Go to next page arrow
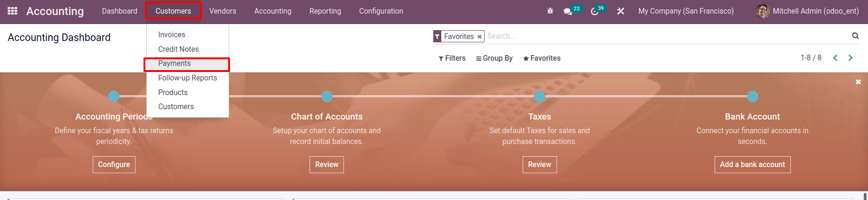868x200 pixels. coord(851,58)
